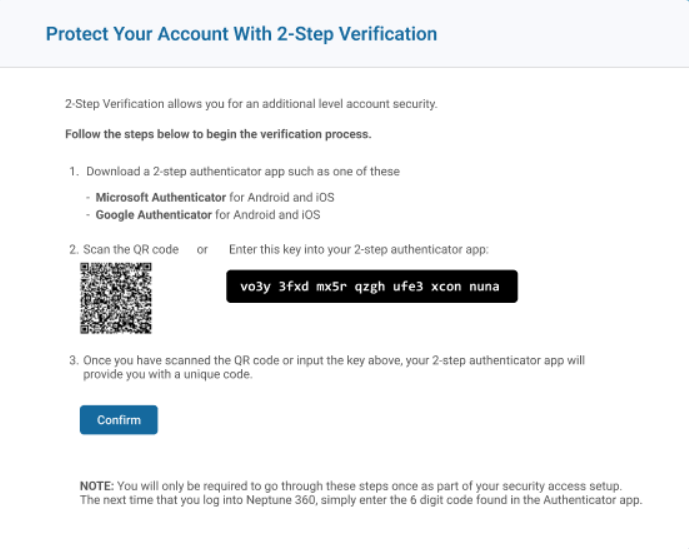Click step 3 unique code instruction text
This screenshot has height=549, width=689.
pyautogui.click(x=334, y=367)
